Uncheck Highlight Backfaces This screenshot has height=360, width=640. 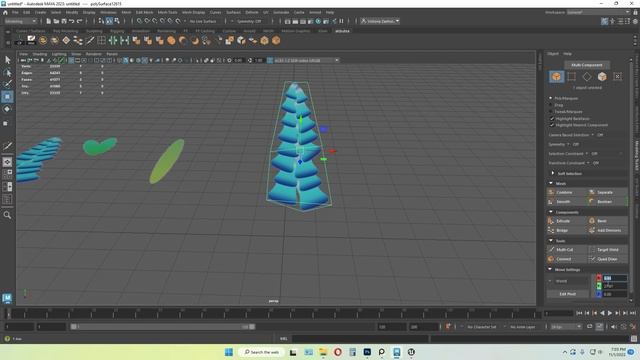552,118
